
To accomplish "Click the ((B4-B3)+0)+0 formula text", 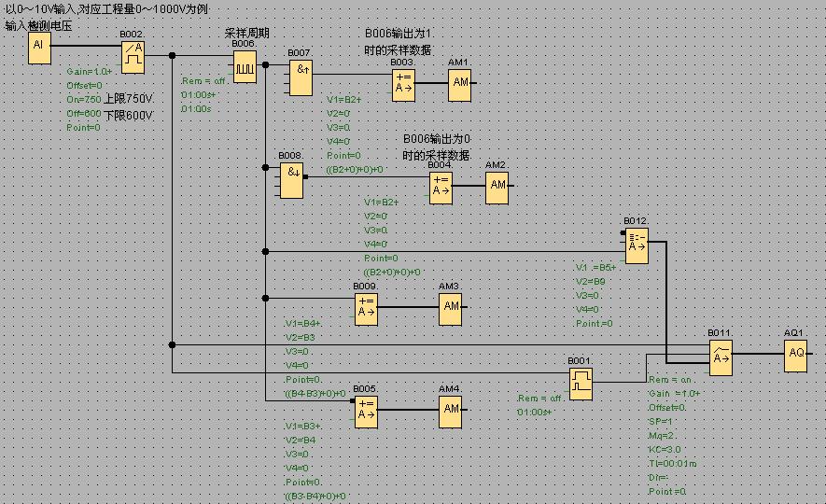I will (315, 394).
